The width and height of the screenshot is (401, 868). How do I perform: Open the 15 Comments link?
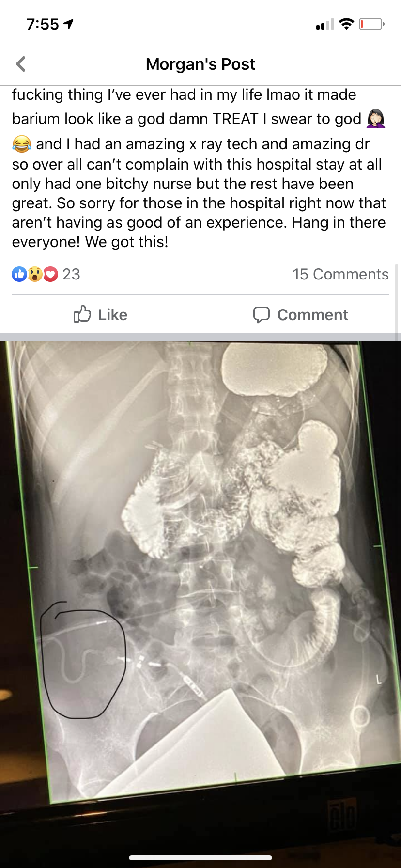(340, 274)
